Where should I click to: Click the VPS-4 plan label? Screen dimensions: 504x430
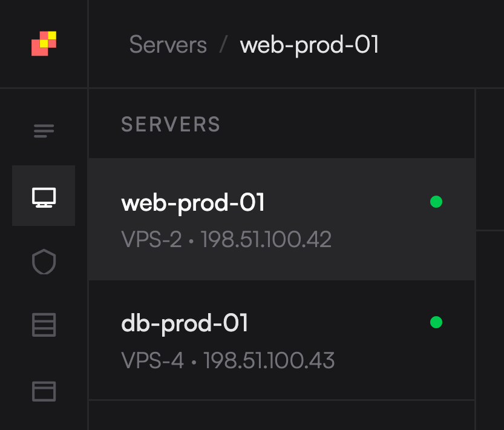point(152,361)
